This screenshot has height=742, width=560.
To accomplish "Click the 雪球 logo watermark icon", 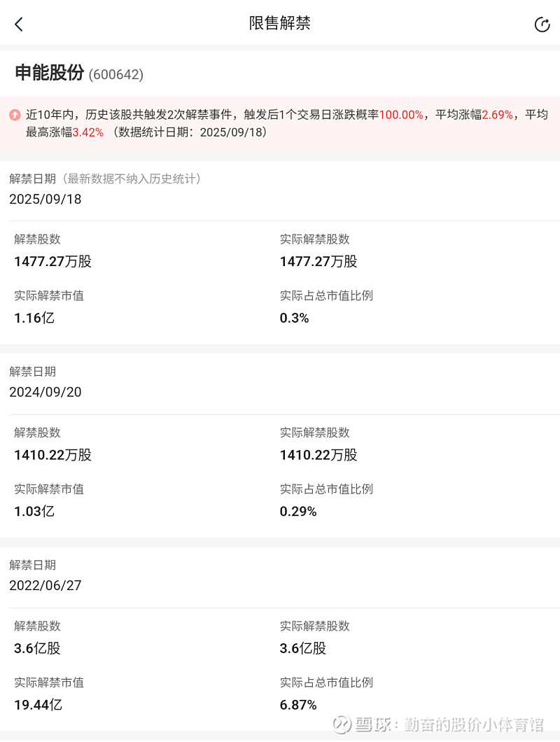I will coord(342,723).
